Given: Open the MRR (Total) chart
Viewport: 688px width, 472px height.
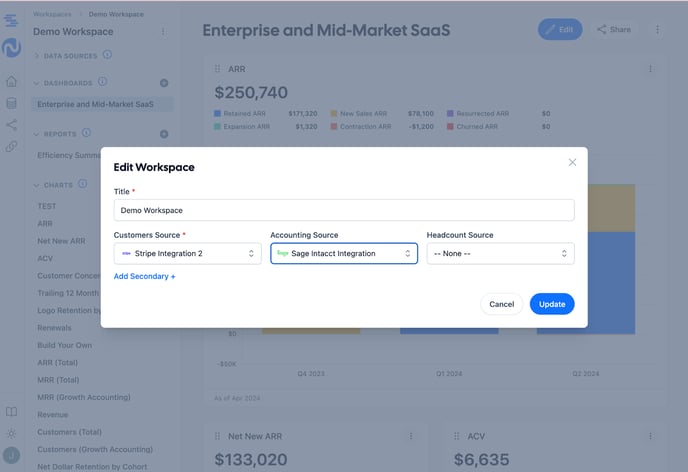Looking at the screenshot, I should 58,380.
